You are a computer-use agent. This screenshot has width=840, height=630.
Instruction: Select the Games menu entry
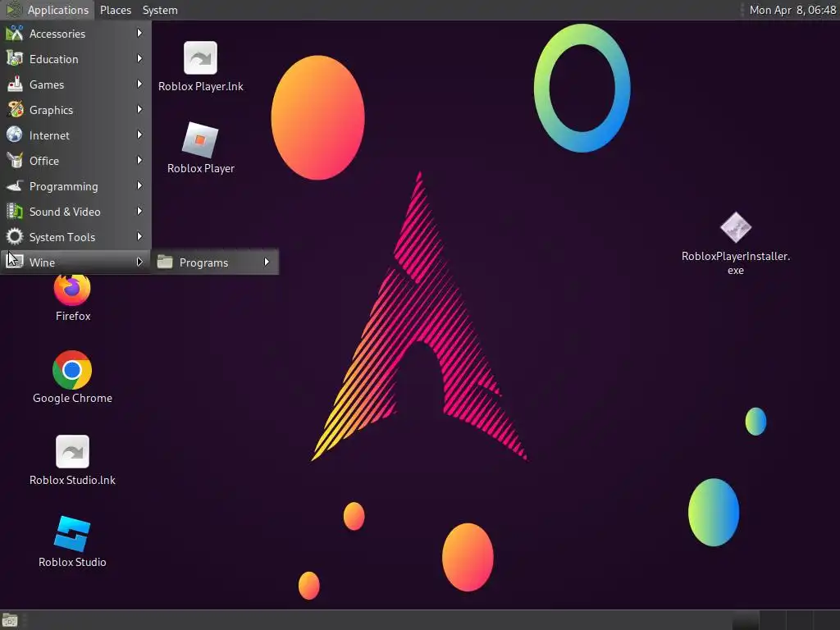tap(75, 84)
